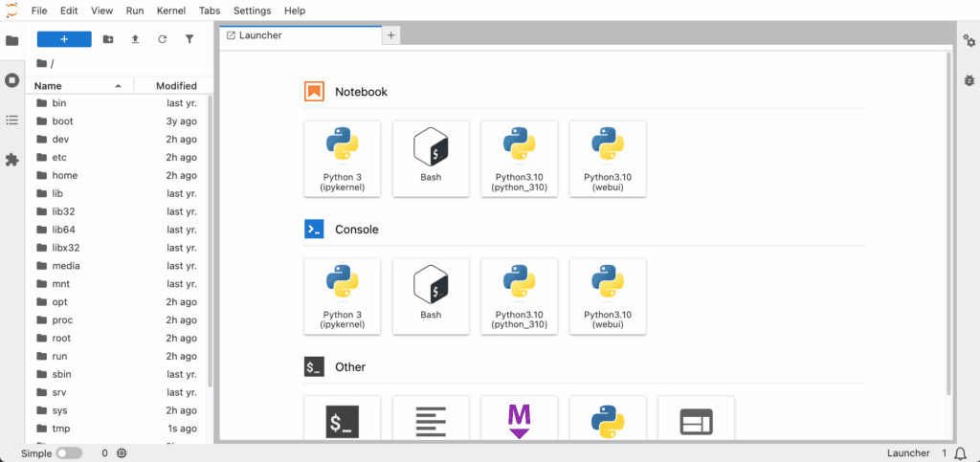
Task: Sort files by Name column
Action: (x=79, y=86)
